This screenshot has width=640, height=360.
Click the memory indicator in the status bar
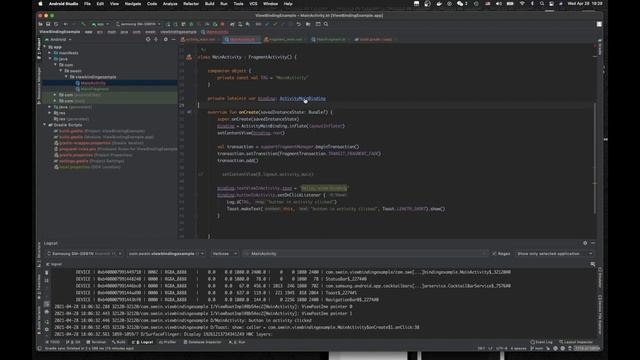tap(587, 348)
